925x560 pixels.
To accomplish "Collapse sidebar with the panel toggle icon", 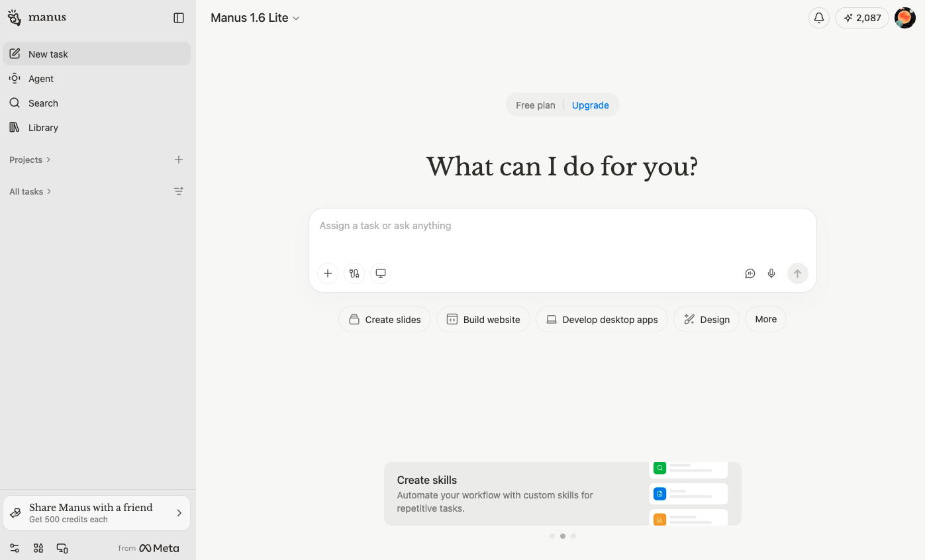I will [179, 18].
